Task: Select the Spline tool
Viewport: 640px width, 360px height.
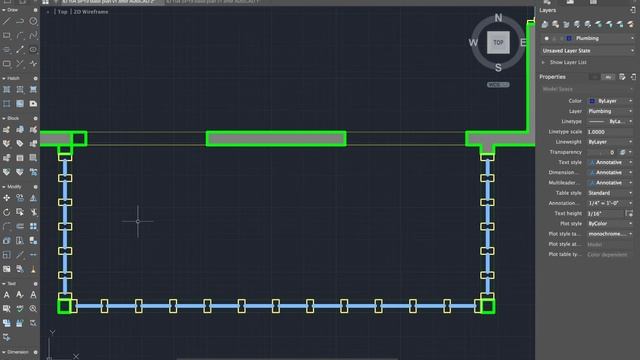Action: (33, 36)
